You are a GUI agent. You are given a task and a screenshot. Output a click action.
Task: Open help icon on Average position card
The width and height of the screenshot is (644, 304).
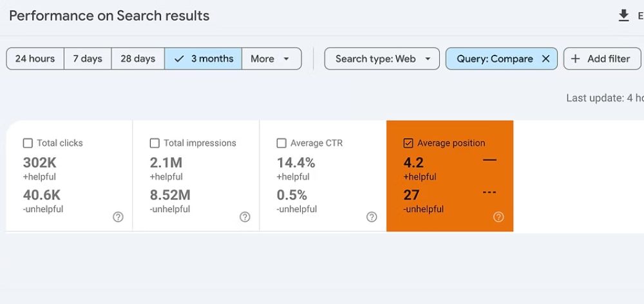(498, 217)
